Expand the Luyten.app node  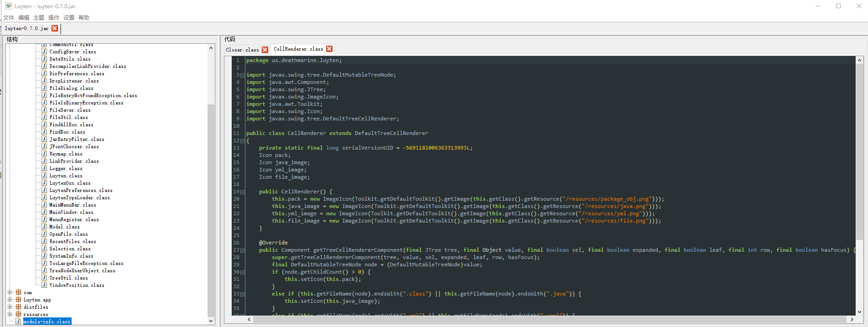[10, 300]
